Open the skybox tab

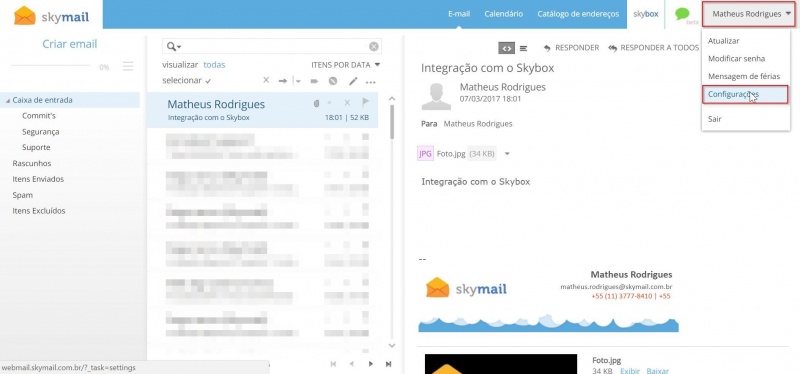pyautogui.click(x=646, y=14)
